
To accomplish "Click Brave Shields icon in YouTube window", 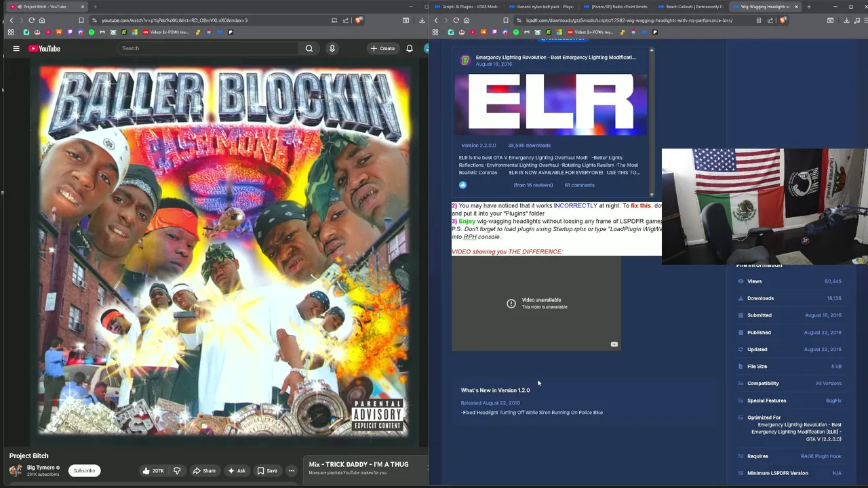I will tap(358, 20).
